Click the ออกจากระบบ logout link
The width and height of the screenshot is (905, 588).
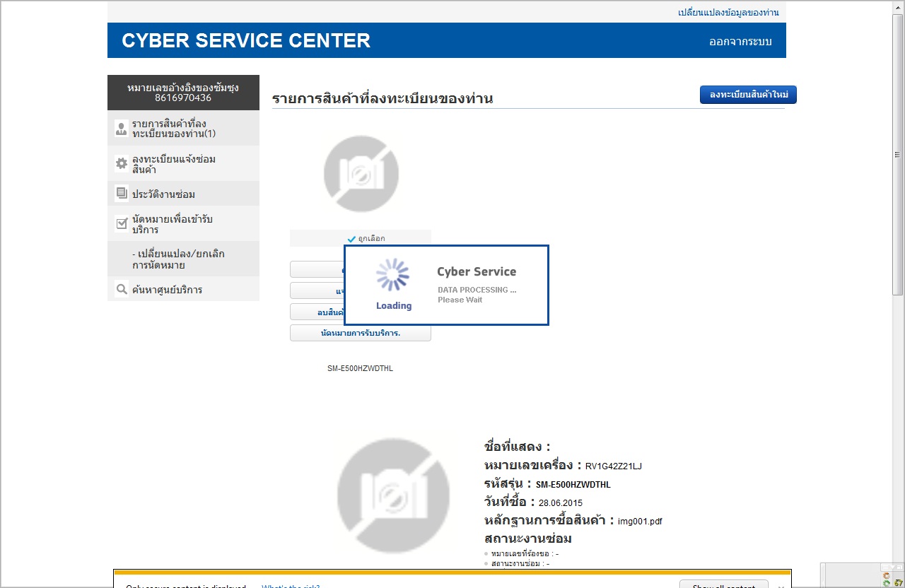coord(740,42)
